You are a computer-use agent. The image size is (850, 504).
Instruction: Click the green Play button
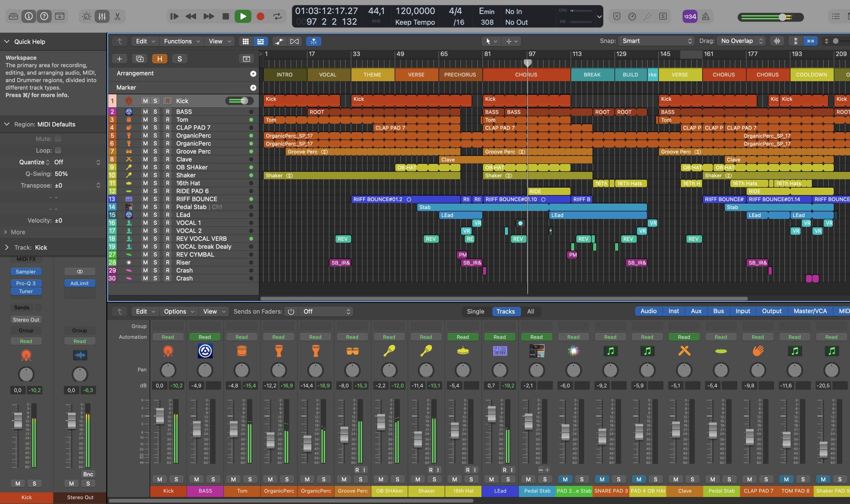243,16
